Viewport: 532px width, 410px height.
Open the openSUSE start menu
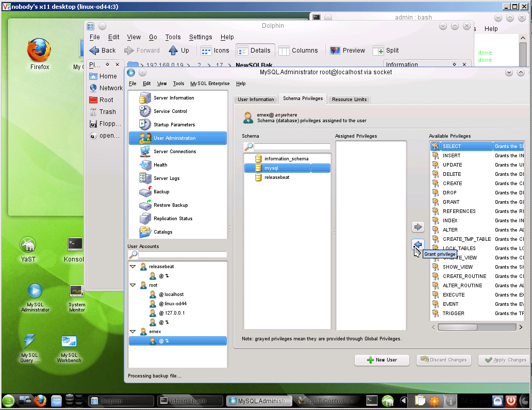coord(8,401)
